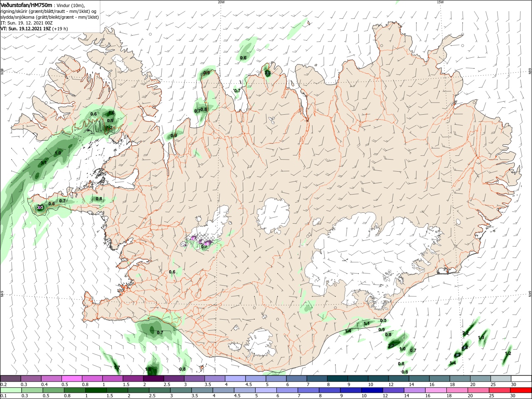The image size is (532, 399).
Task: Pick upper legend swatch between 2 and 2.5
Action: click(x=153, y=379)
